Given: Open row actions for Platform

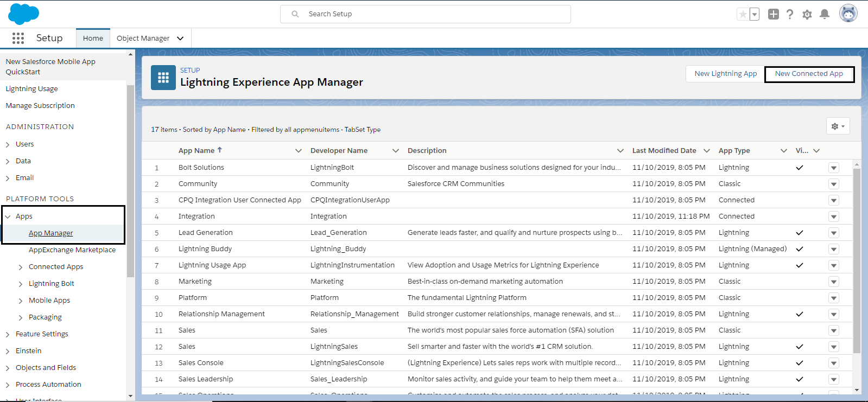Looking at the screenshot, I should point(834,298).
